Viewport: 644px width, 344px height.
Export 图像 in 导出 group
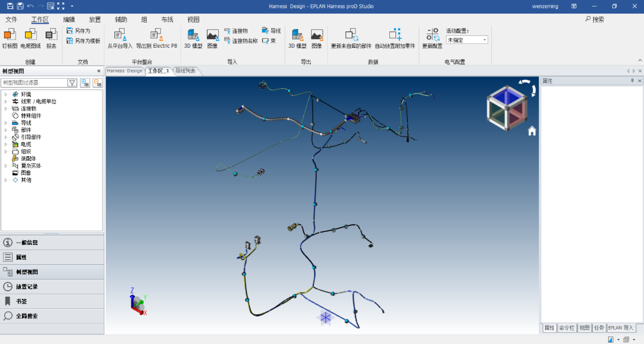tap(317, 39)
